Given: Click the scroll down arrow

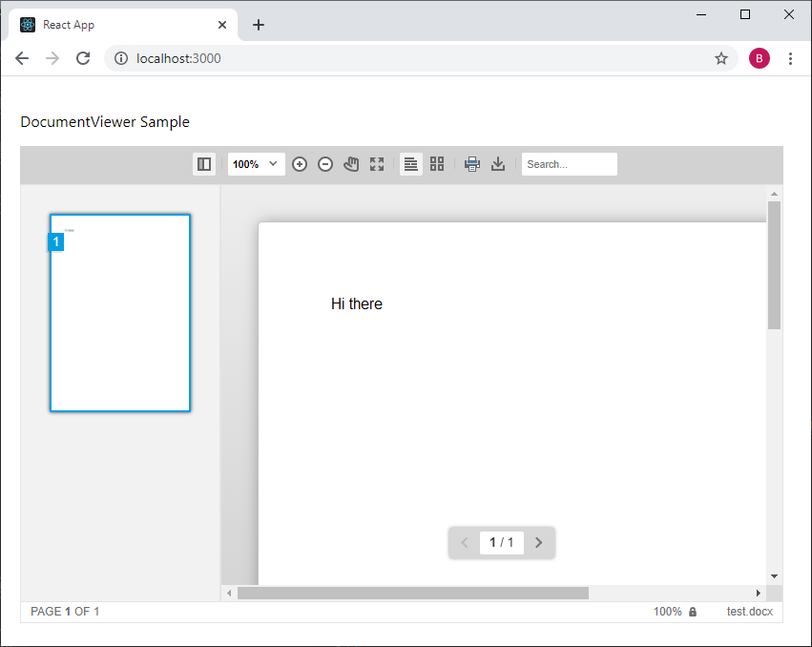Looking at the screenshot, I should (x=774, y=576).
